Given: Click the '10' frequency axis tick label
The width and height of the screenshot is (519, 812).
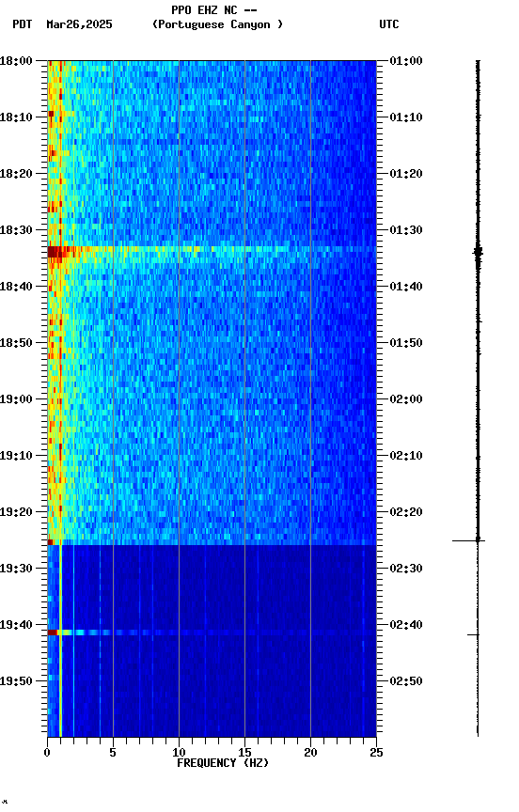Looking at the screenshot, I should coord(179,753).
